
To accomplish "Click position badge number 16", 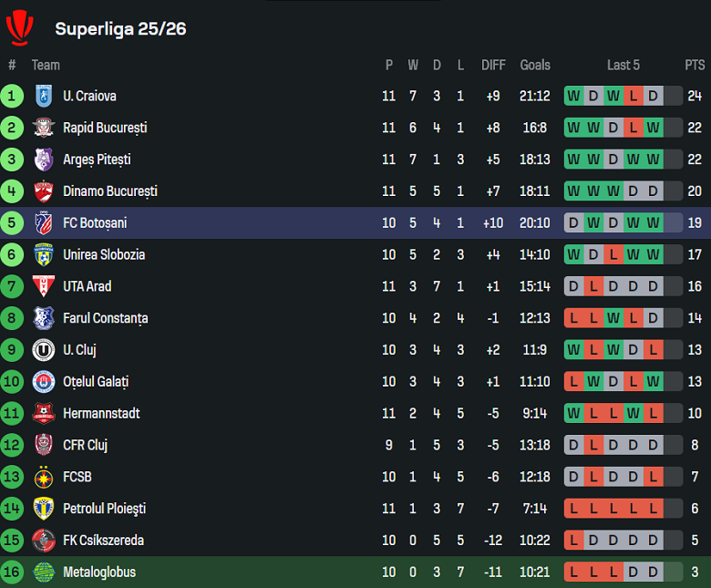I will 12,572.
